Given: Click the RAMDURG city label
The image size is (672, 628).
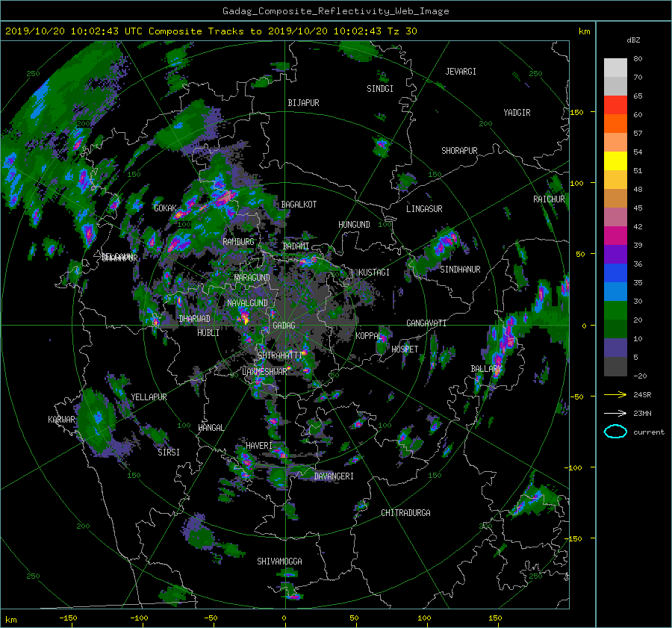Looking at the screenshot, I should click(x=238, y=242).
